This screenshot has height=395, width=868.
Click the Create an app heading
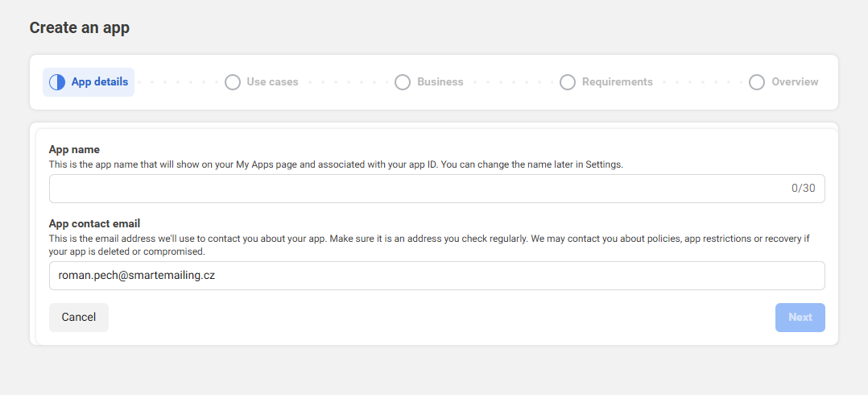pyautogui.click(x=79, y=27)
